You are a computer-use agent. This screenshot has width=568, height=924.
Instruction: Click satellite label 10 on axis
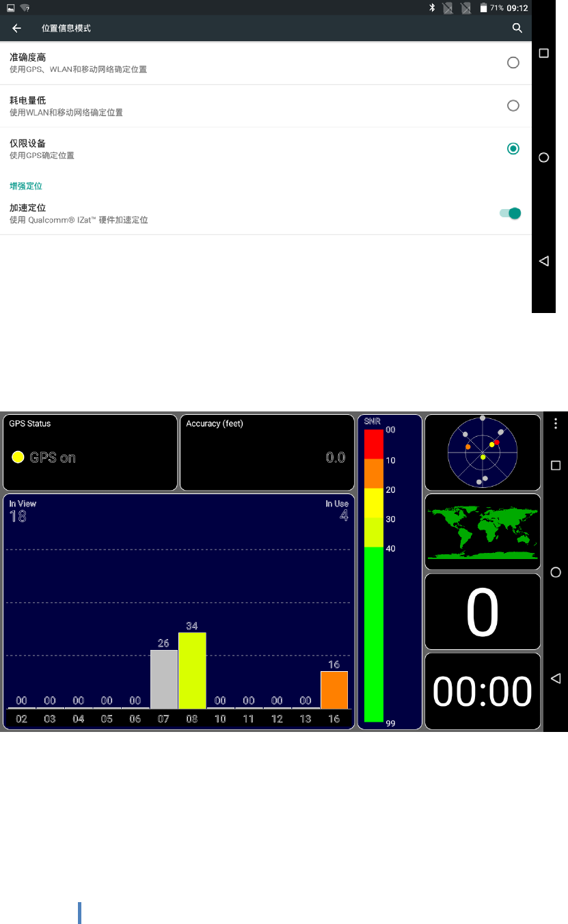[x=220, y=719]
